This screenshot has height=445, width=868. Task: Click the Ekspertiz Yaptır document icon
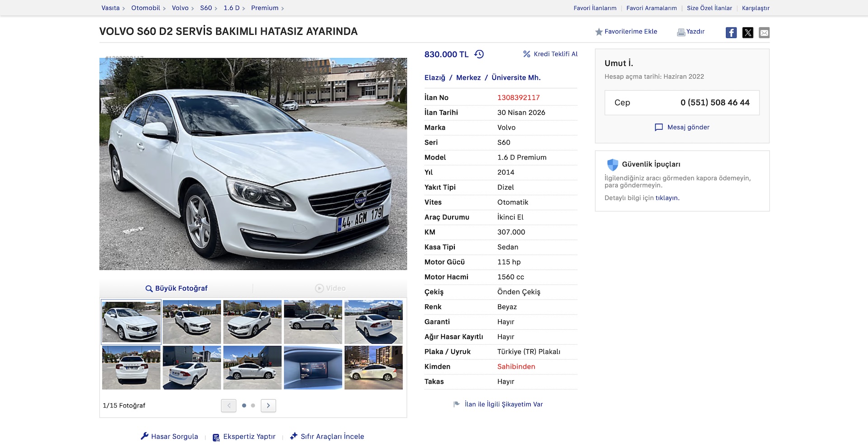click(x=216, y=437)
